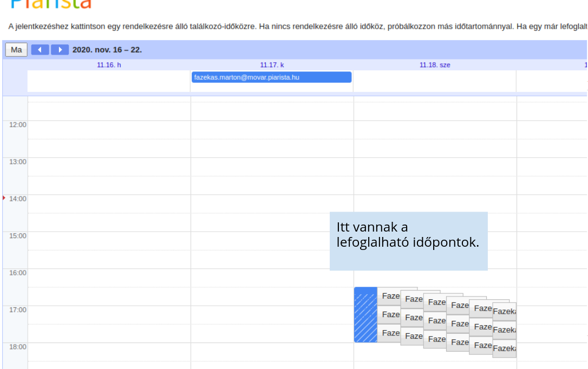Open the fazekas.marton@movar.piarista.hu all-day event

click(271, 77)
